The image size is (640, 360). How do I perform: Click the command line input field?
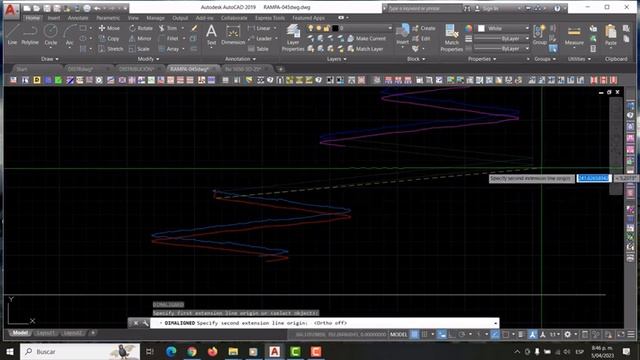click(324, 323)
